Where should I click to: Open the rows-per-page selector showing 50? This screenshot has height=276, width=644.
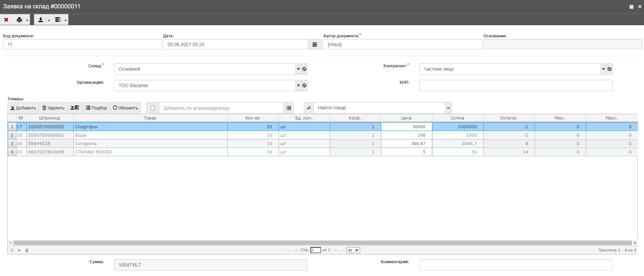(x=353, y=250)
